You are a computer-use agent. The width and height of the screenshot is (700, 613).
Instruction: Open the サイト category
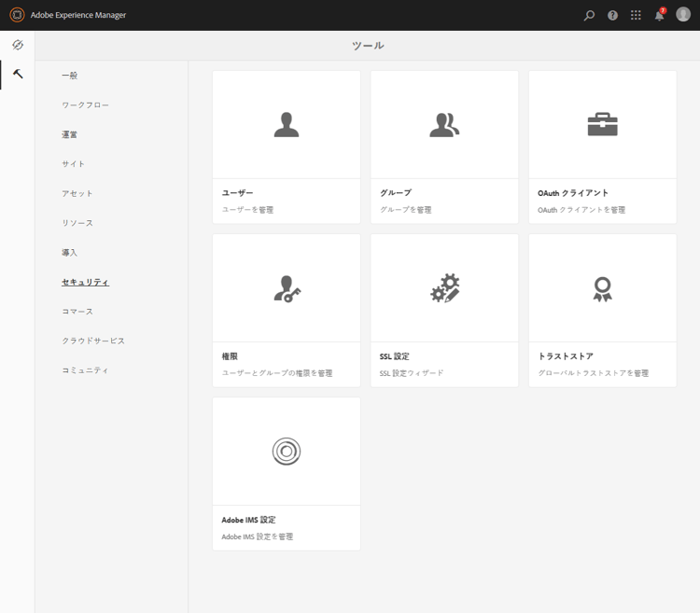click(x=73, y=163)
